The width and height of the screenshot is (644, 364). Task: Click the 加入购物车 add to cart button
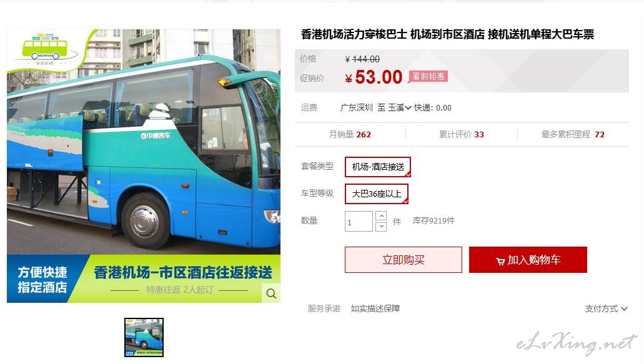click(x=528, y=260)
